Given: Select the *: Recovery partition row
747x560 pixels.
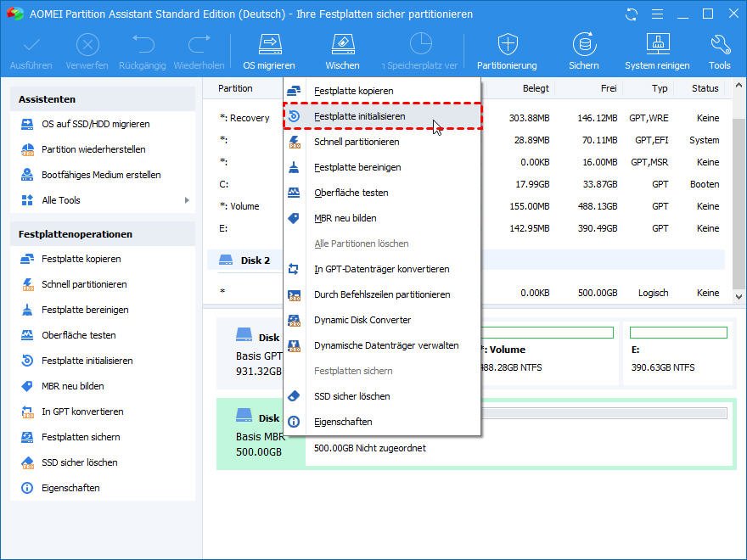Looking at the screenshot, I should tap(467, 118).
